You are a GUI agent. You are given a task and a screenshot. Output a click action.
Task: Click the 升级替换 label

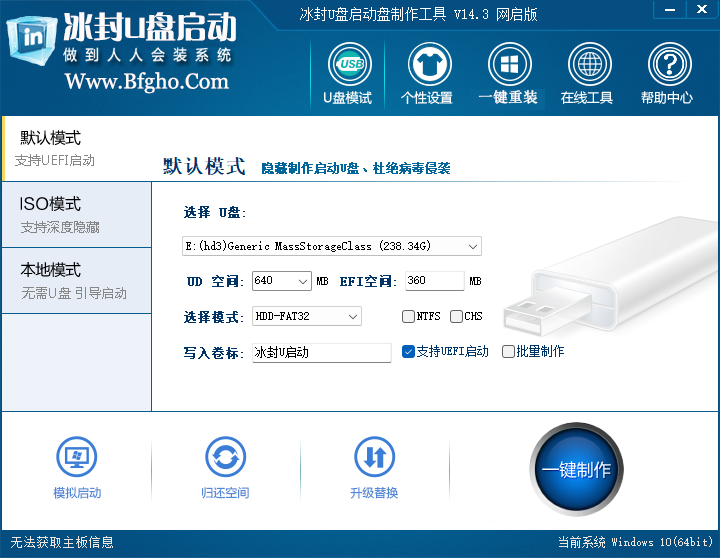(374, 493)
